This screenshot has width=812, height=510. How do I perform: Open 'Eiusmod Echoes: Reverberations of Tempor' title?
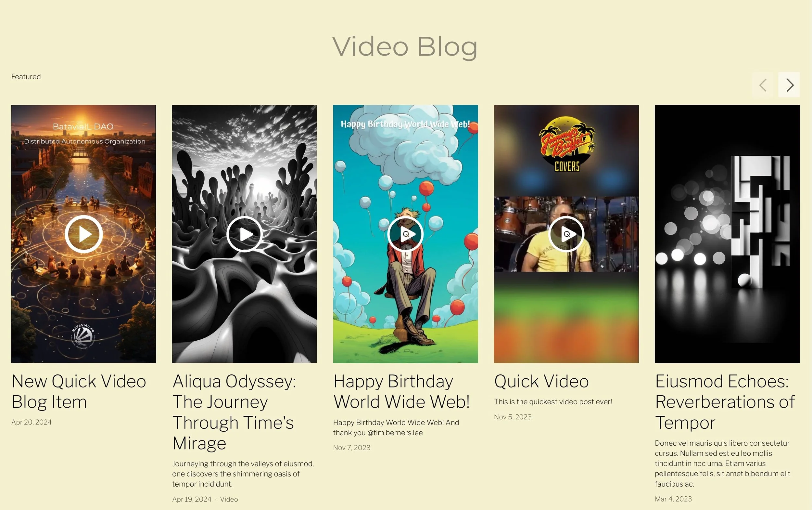coord(725,402)
